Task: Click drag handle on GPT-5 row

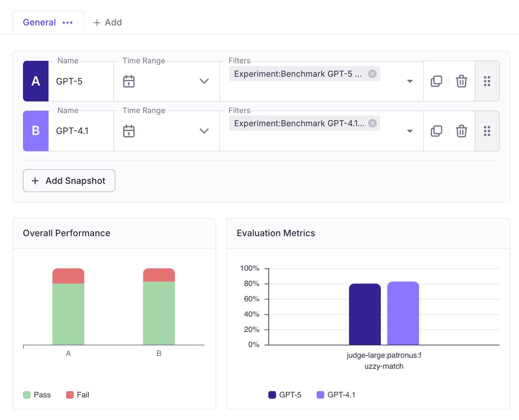Action: (x=487, y=81)
